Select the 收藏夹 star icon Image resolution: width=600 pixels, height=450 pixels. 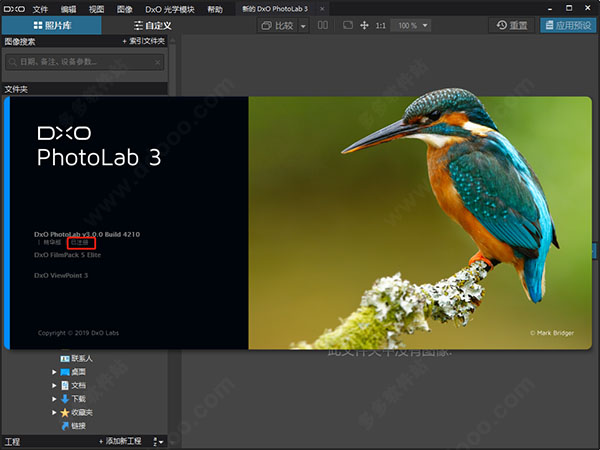pos(65,412)
